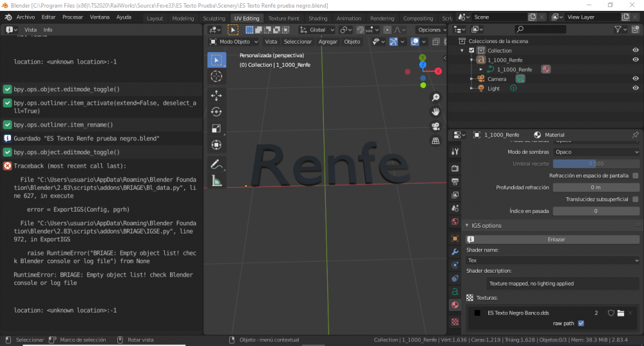The height and width of the screenshot is (346, 644).
Task: Open the Texture properties checker icon
Action: point(455,322)
